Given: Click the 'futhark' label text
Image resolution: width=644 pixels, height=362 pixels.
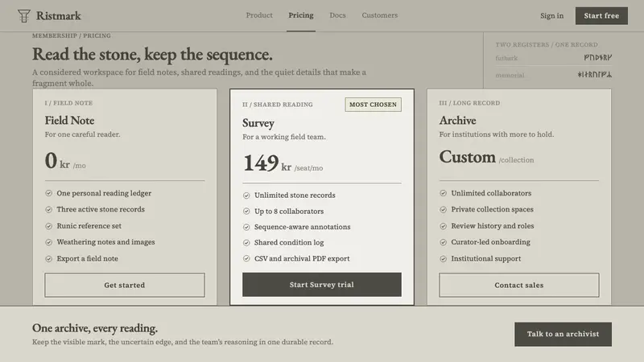Looking at the screenshot, I should click(x=506, y=58).
